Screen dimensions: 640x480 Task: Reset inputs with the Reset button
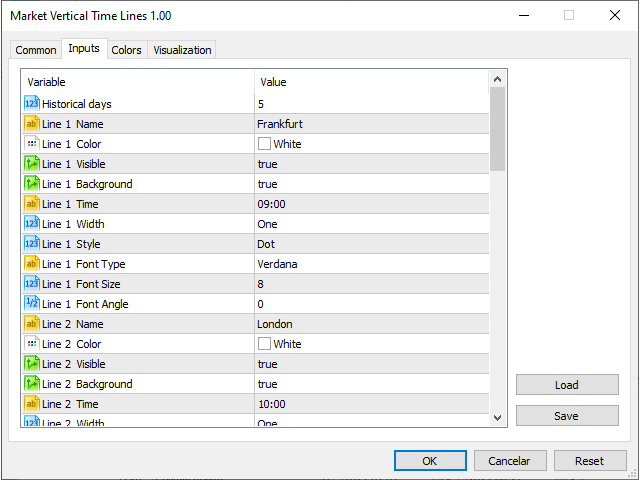coord(589,460)
